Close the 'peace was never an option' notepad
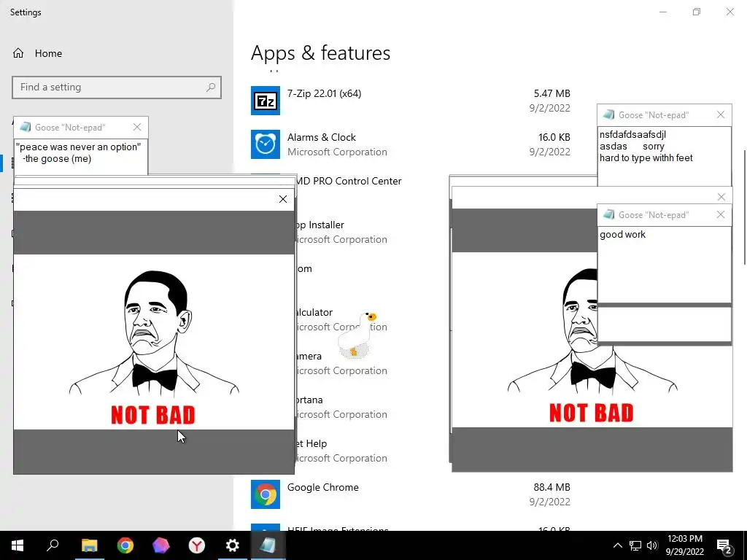Screen dimensions: 747x560 [x=137, y=127]
